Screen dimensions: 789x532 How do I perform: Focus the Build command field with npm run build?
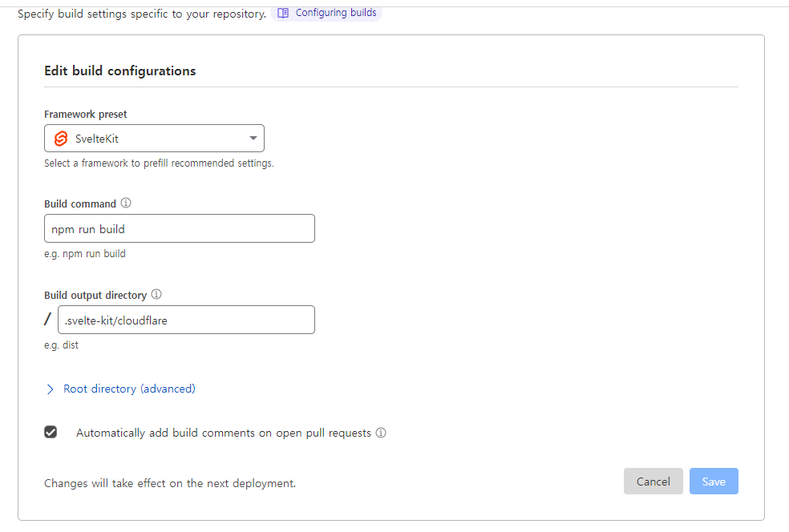coord(180,229)
